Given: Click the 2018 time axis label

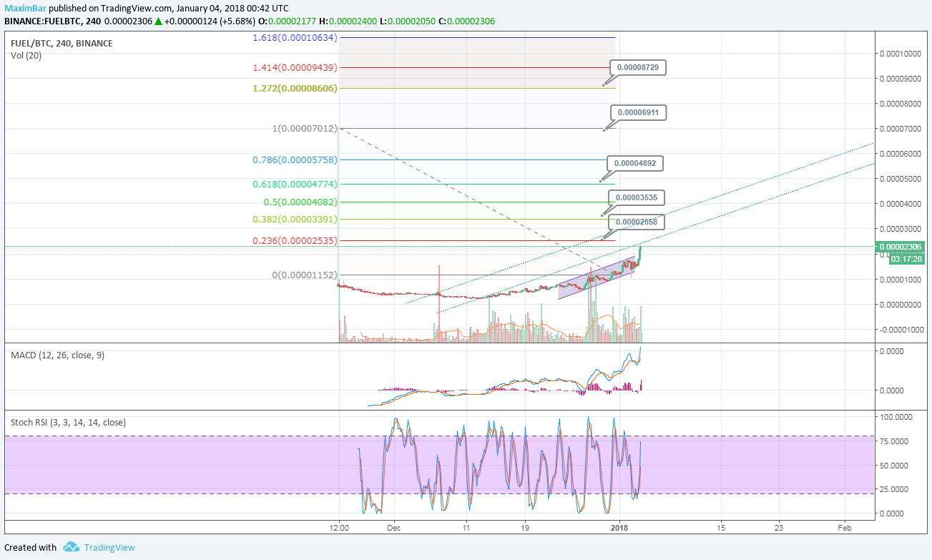Looking at the screenshot, I should pos(619,527).
